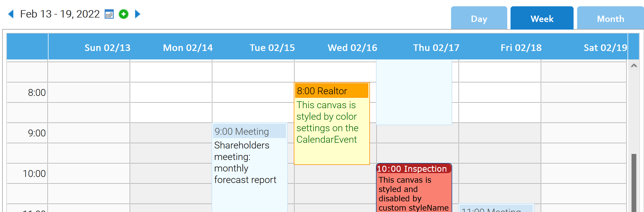Click the previous week arrow

point(11,14)
